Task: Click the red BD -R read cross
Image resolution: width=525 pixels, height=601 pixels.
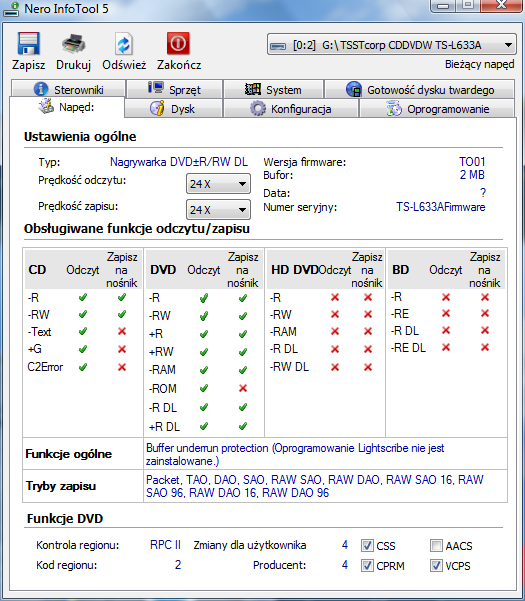Action: pyautogui.click(x=446, y=297)
